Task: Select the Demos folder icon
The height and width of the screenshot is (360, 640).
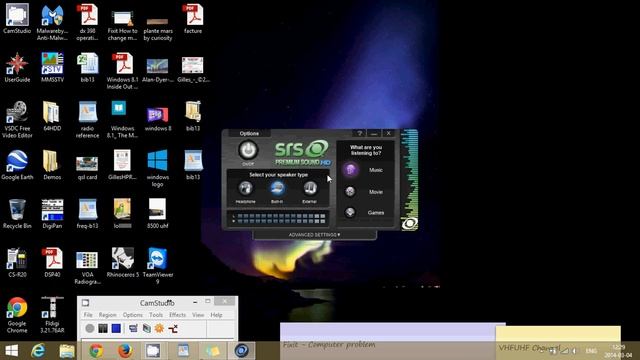Action: click(x=52, y=165)
